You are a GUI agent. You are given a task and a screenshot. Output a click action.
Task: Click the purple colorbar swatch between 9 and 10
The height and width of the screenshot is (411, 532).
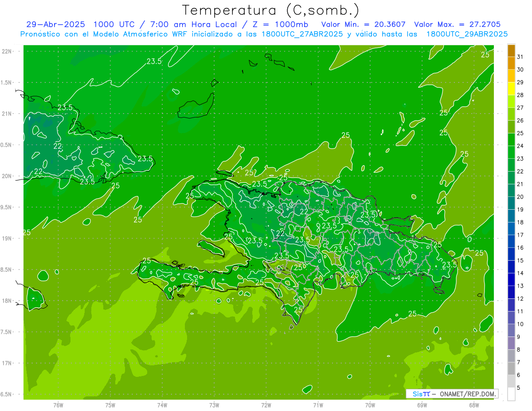coord(511,330)
